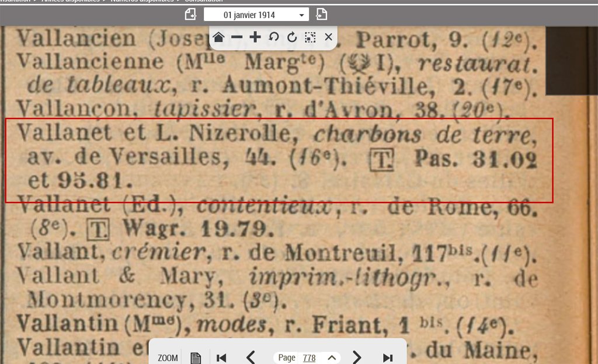Jump to the first page
The width and height of the screenshot is (598, 364).
tap(221, 358)
